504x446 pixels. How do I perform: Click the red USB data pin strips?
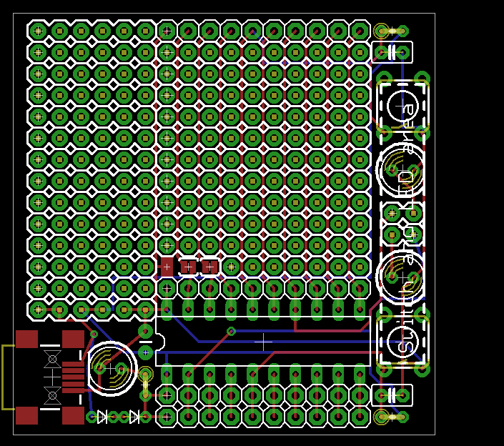coord(74,377)
